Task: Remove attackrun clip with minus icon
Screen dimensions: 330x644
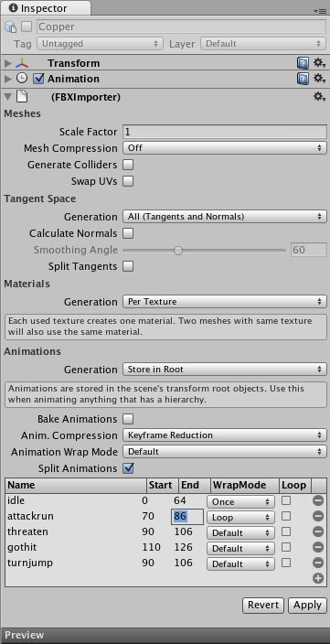Action: tap(318, 516)
